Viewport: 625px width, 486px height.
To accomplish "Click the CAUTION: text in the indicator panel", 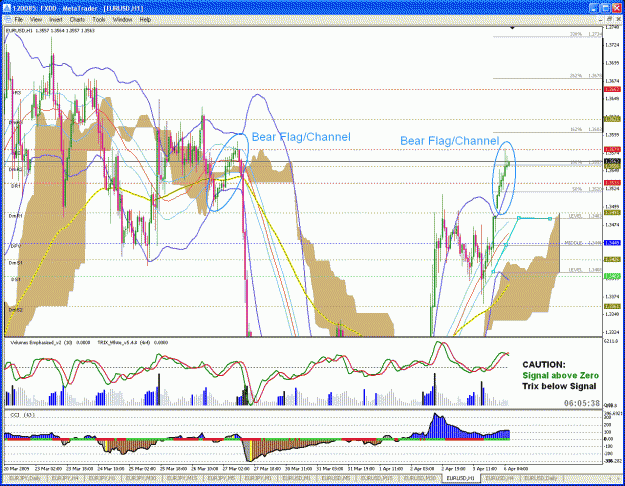I will (544, 364).
